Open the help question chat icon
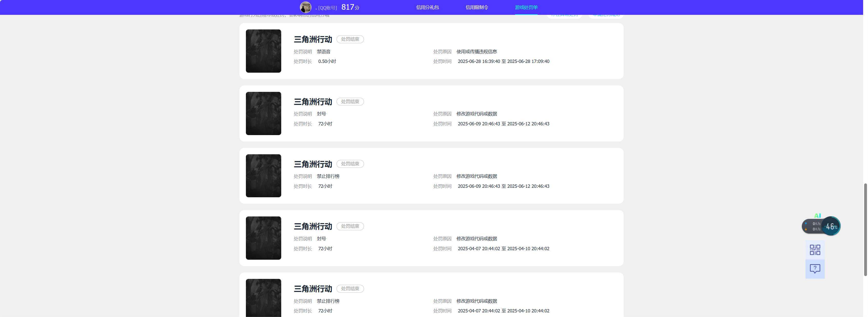The width and height of the screenshot is (868, 317). pyautogui.click(x=815, y=269)
